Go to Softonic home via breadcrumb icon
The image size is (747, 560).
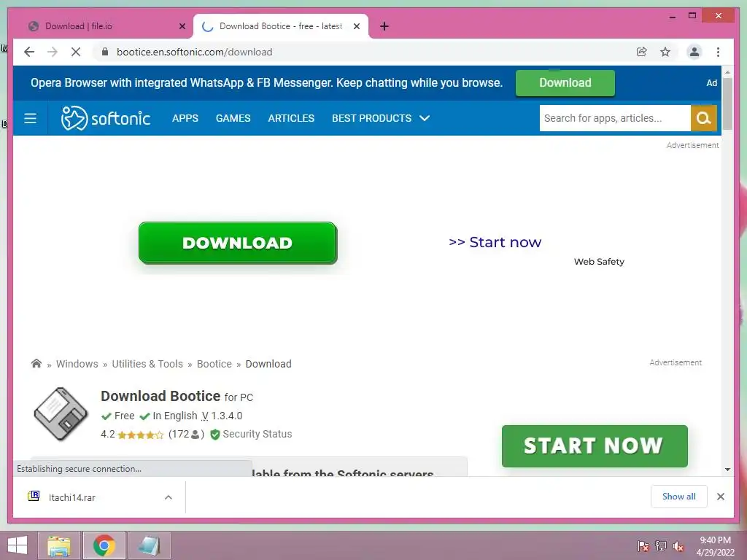point(36,364)
